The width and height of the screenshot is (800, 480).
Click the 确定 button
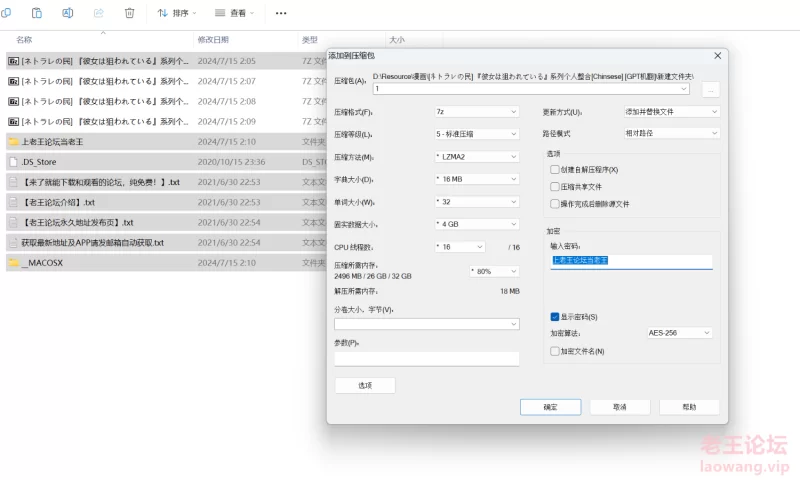550,407
